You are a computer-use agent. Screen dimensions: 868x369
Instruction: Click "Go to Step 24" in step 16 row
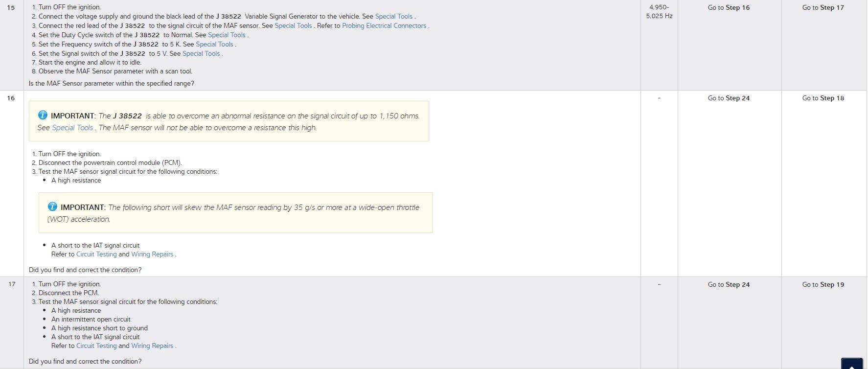pos(729,98)
